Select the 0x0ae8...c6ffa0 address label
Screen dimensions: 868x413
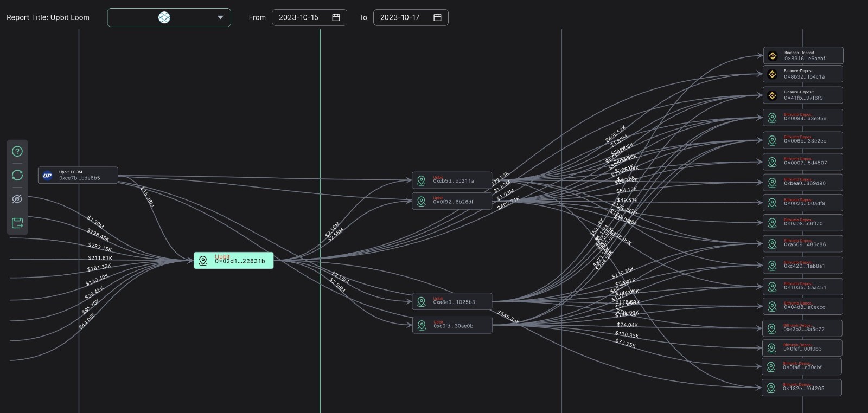coord(803,223)
